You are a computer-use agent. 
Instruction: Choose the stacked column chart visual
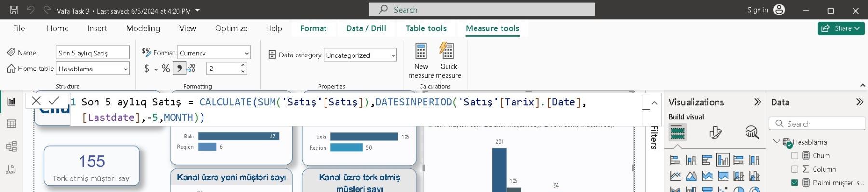point(691,160)
